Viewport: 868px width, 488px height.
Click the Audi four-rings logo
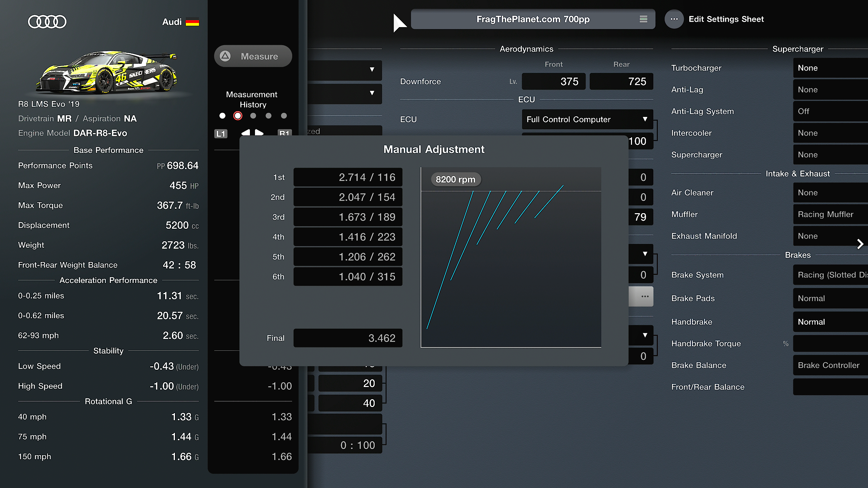(47, 22)
